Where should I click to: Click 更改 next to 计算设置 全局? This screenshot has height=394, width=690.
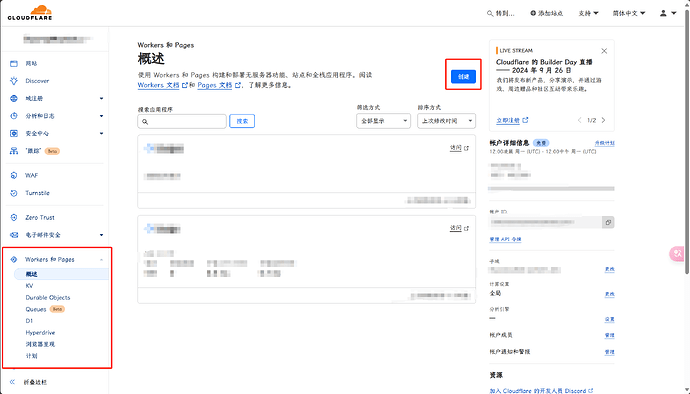coord(609,294)
